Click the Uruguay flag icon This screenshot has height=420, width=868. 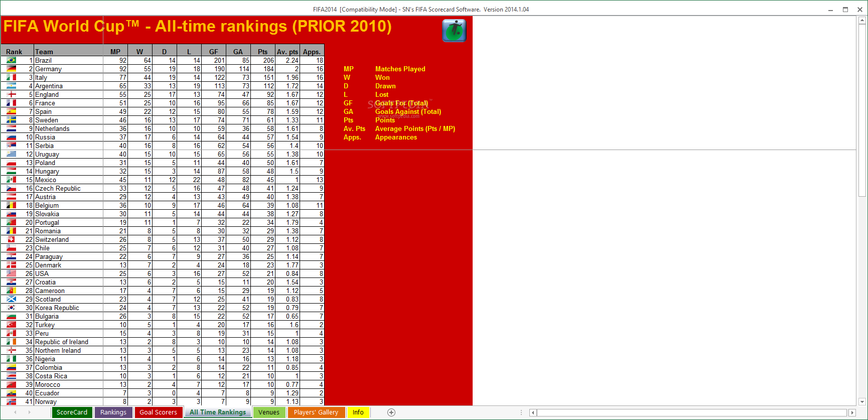coord(11,154)
